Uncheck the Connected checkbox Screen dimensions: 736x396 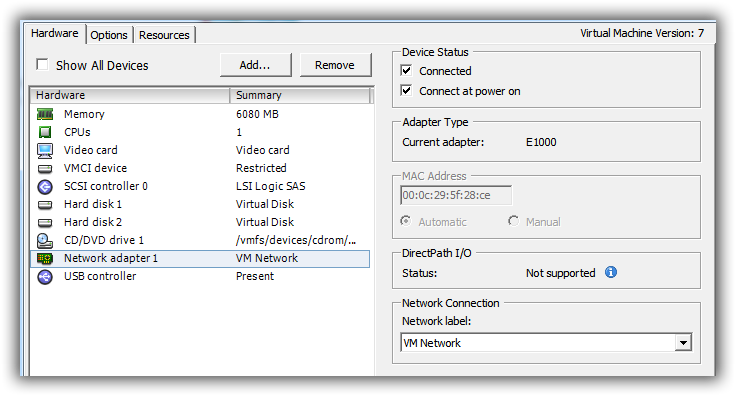click(406, 70)
